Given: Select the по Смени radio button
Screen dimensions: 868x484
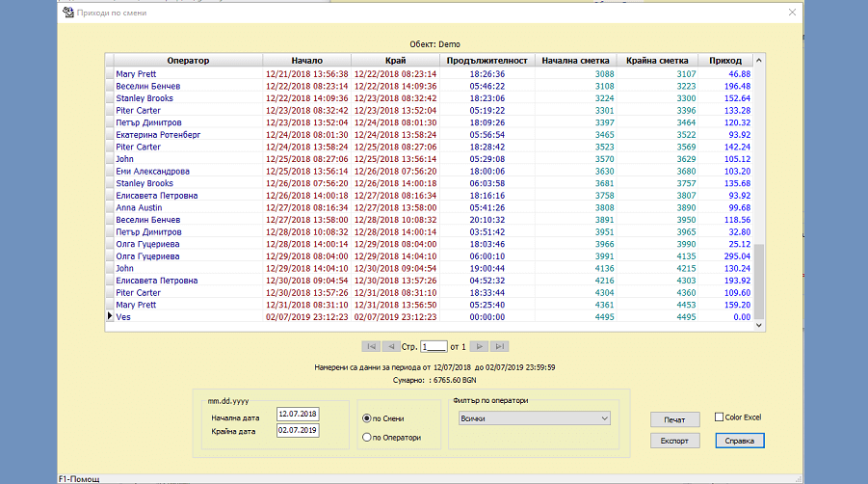Looking at the screenshot, I should (366, 418).
